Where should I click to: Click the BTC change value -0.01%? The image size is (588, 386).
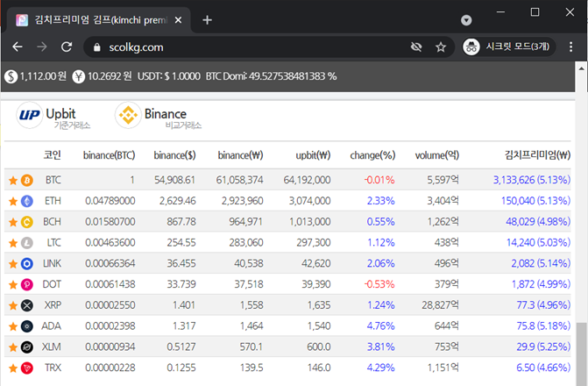tap(379, 180)
